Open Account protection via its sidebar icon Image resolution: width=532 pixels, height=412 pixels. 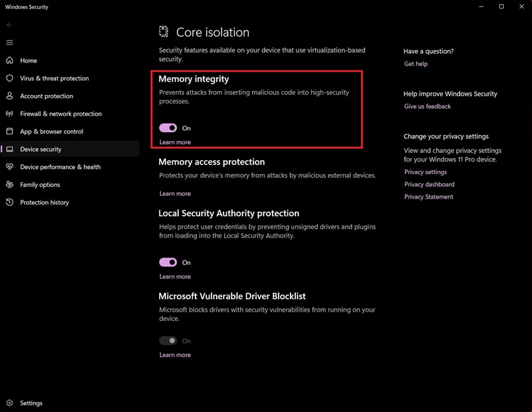[9, 96]
